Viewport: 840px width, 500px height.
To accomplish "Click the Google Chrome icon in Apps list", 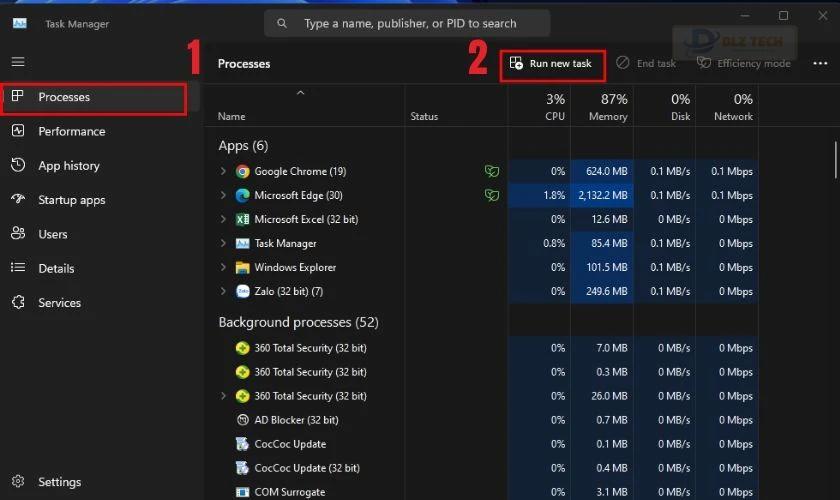I will pos(243,171).
